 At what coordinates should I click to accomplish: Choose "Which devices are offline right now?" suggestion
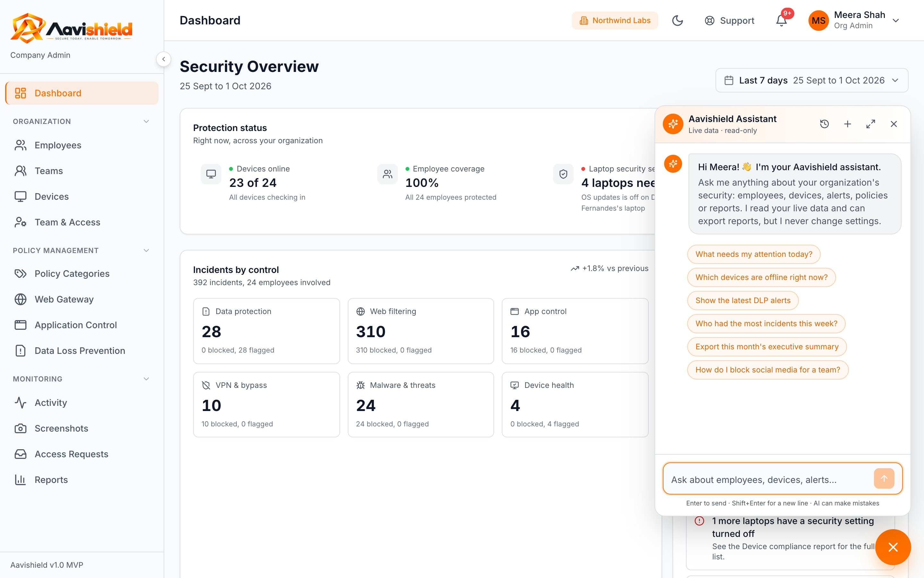coord(761,277)
